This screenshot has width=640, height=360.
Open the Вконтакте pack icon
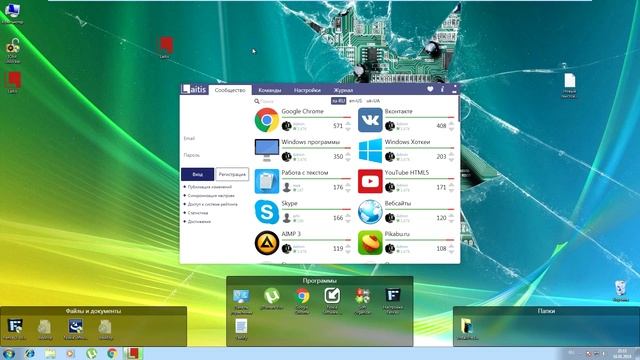[370, 120]
